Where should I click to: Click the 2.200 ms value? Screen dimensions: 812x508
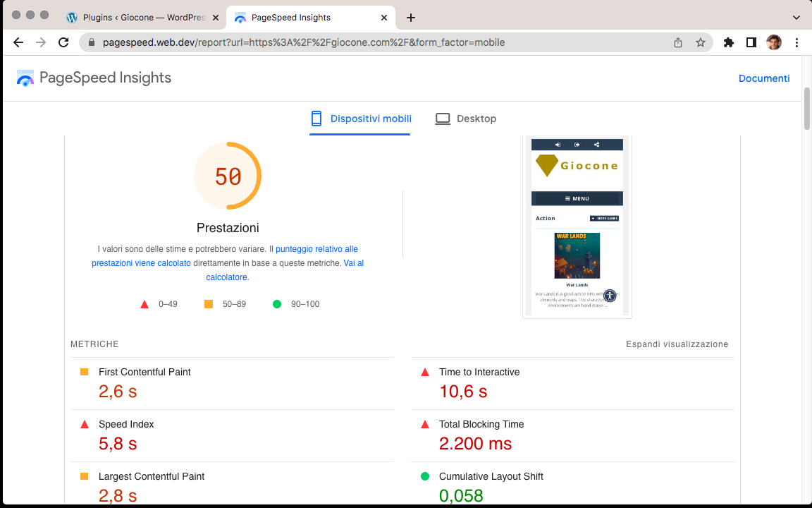475,444
